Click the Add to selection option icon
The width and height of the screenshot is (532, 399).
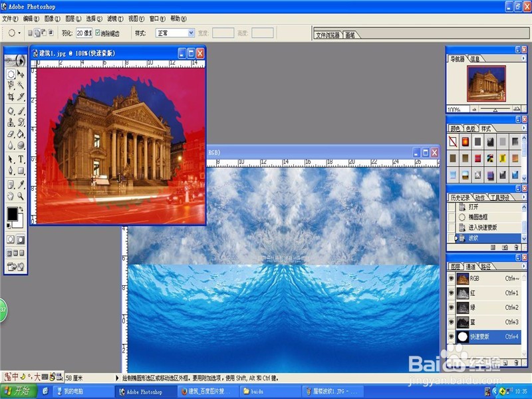(x=37, y=33)
